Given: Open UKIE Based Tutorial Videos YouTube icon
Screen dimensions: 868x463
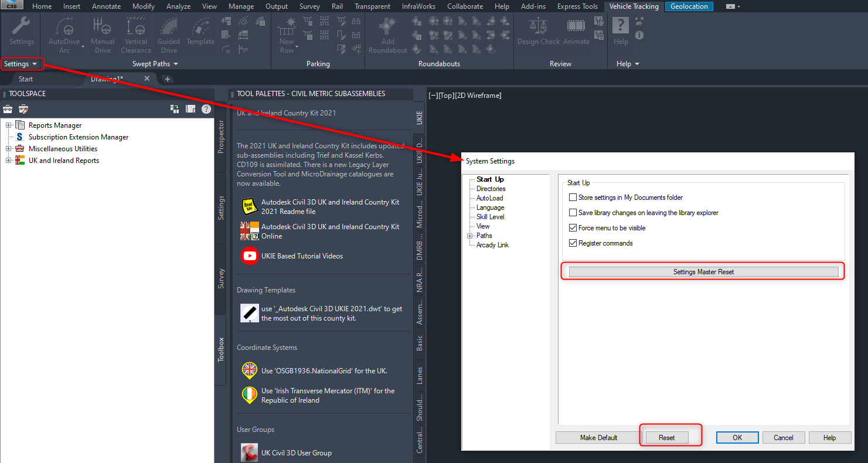Looking at the screenshot, I should 250,256.
